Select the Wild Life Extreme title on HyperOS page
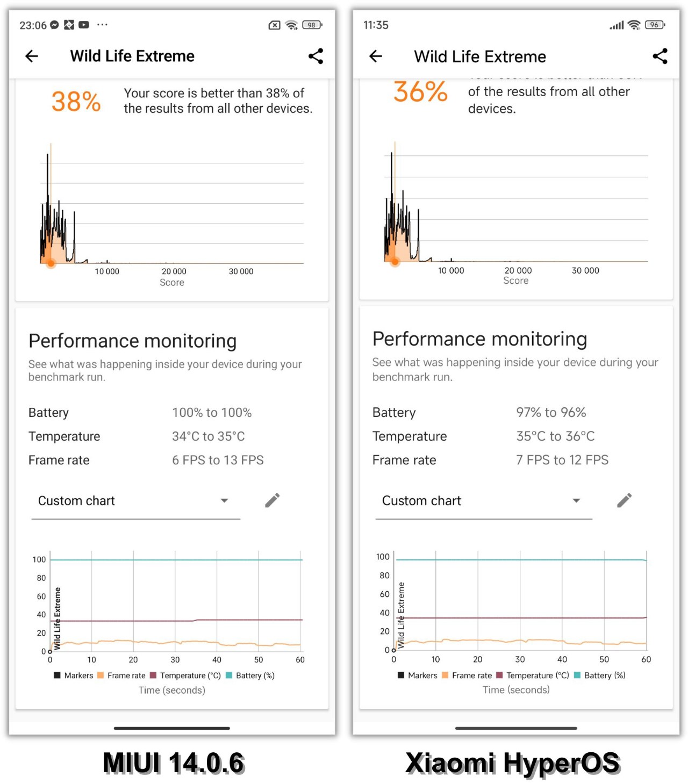This screenshot has height=784, width=688. click(x=480, y=56)
